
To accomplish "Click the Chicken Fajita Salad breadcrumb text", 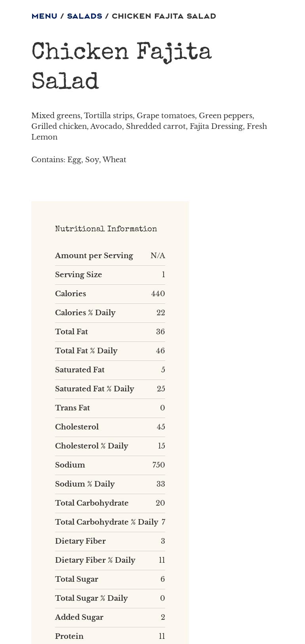I will coord(164,16).
